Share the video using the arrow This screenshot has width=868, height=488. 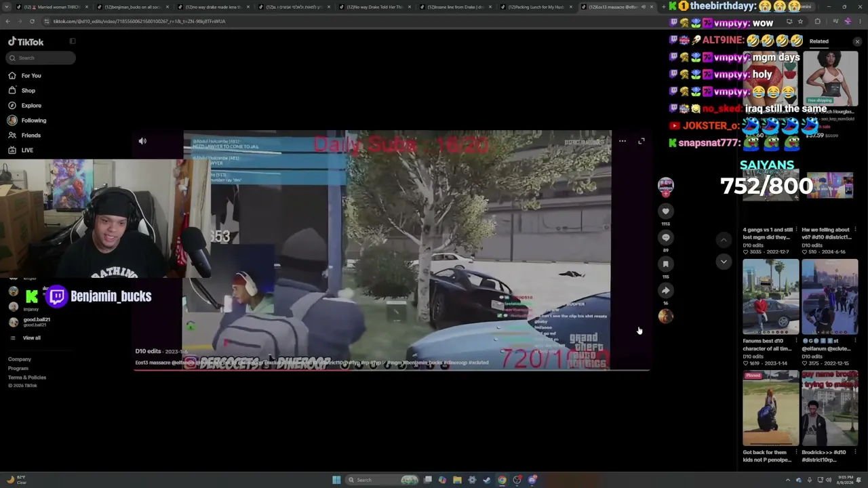click(666, 291)
